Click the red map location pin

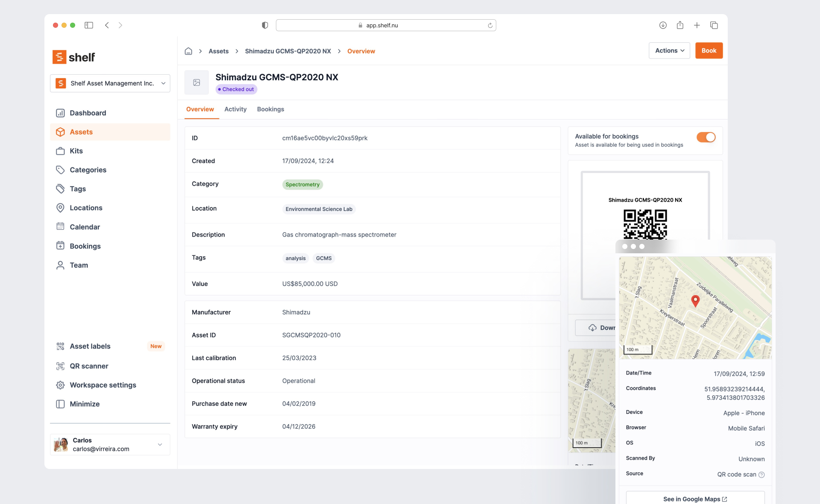(695, 301)
